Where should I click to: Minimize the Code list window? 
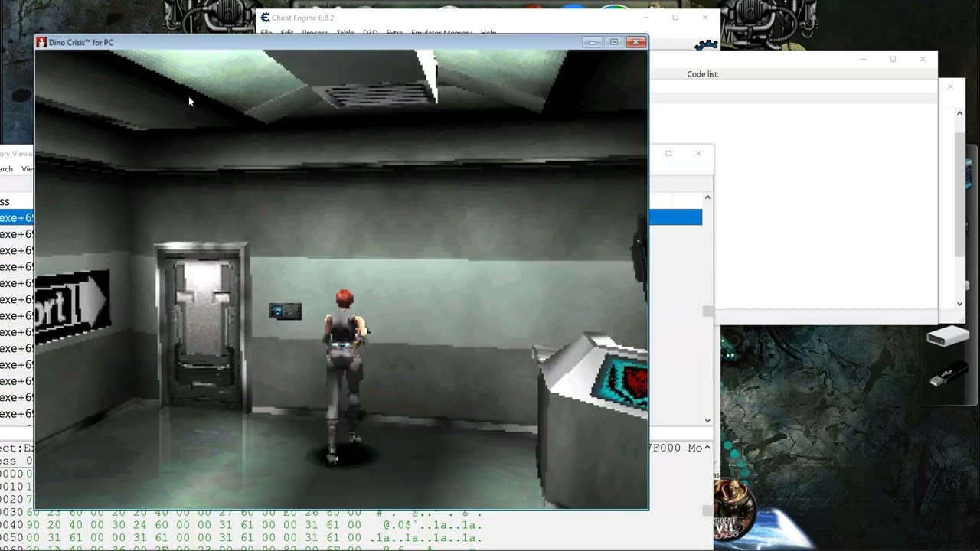point(863,60)
